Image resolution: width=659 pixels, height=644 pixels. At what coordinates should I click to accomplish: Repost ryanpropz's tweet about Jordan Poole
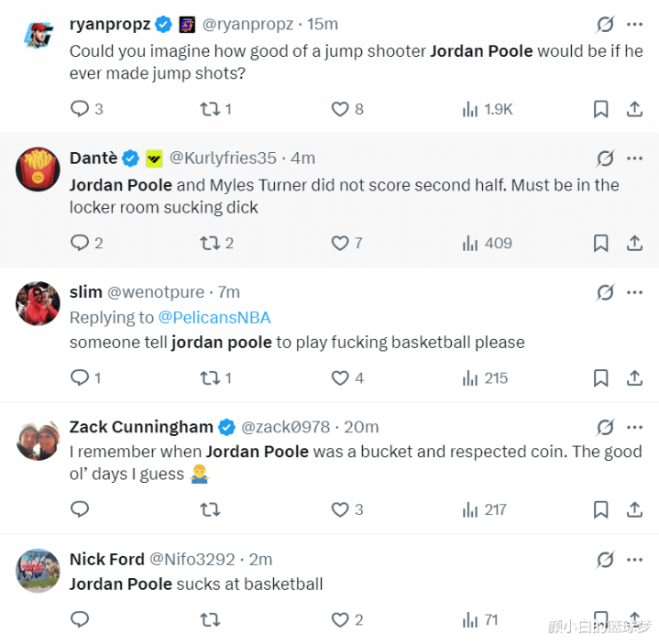coord(210,109)
